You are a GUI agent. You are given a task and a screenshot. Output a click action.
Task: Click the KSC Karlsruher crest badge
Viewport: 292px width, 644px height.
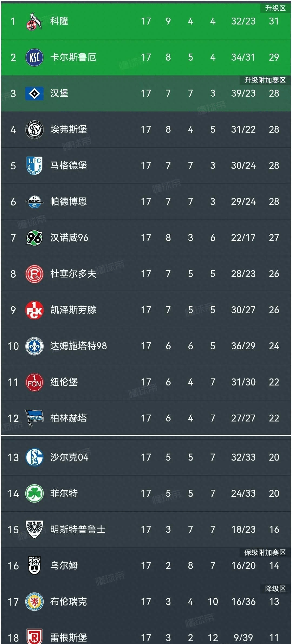[35, 57]
